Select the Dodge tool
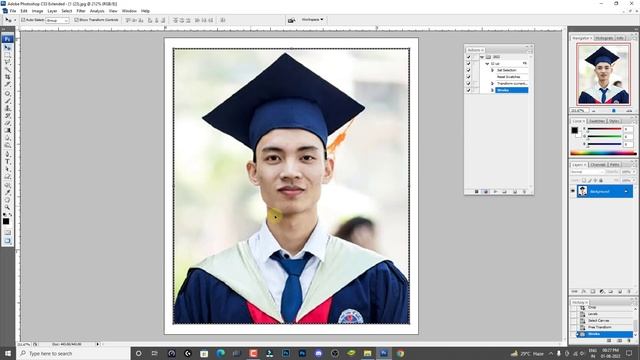The width and height of the screenshot is (640, 360). point(7,145)
